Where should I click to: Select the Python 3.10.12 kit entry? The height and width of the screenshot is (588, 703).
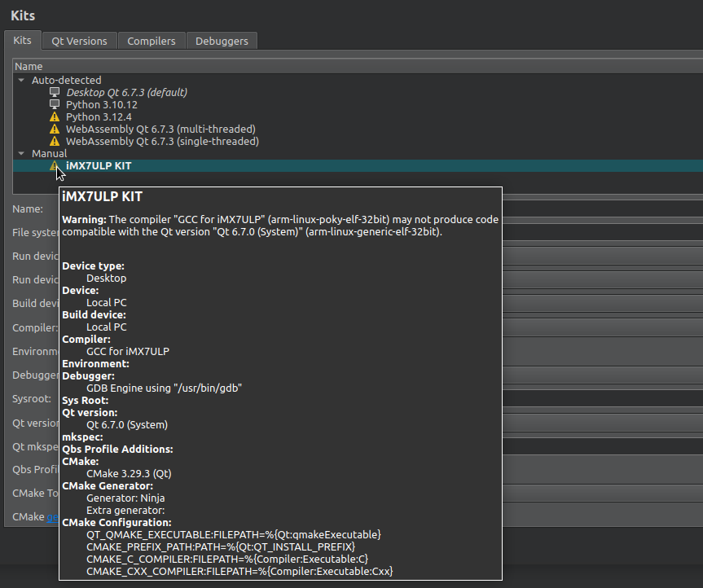(x=101, y=104)
